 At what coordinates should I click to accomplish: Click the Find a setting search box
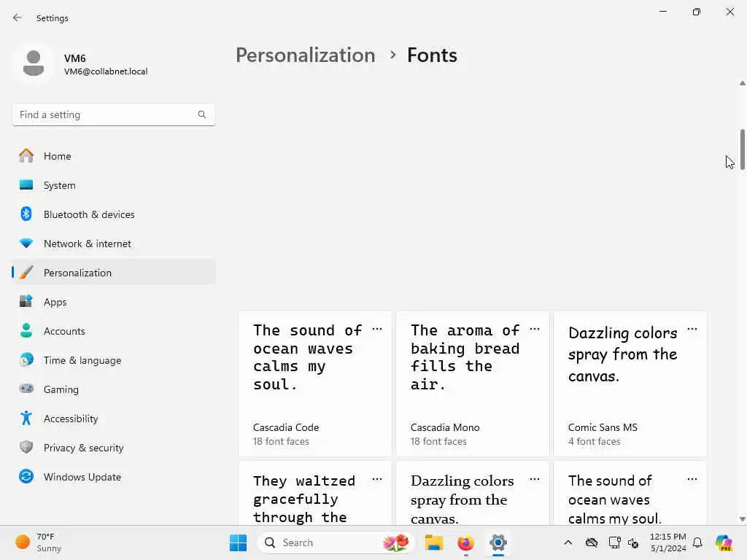(x=114, y=114)
